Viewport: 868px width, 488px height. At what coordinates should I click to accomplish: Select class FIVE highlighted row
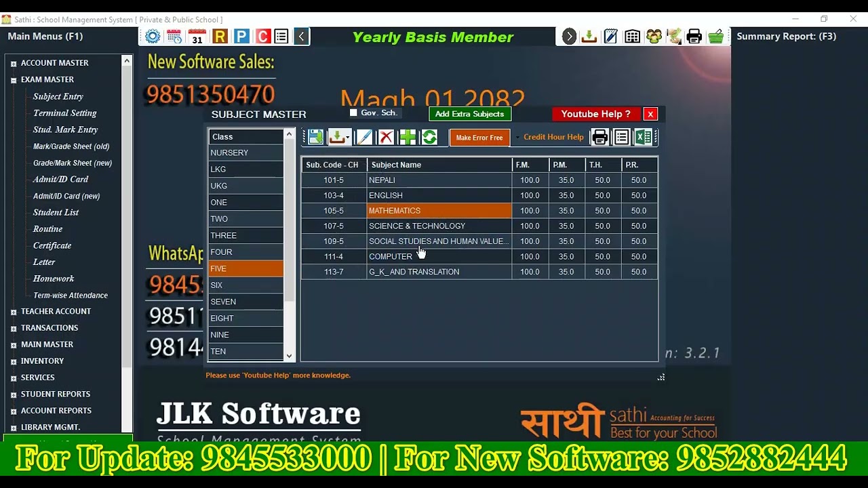tap(245, 268)
